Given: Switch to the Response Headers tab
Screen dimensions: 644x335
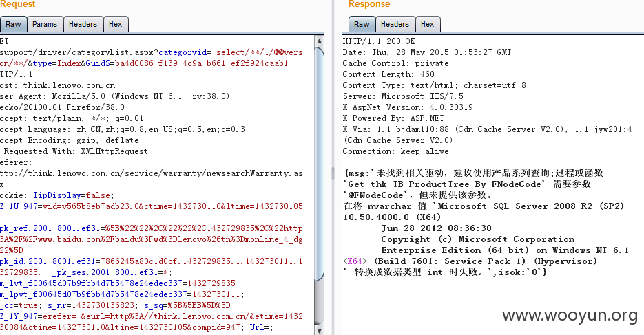Looking at the screenshot, I should tap(395, 24).
